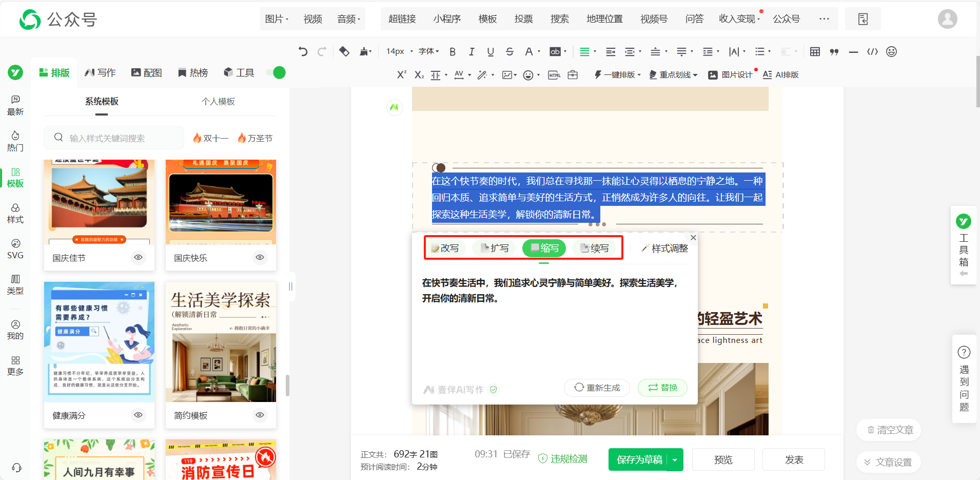Click the HTML insert icon
The image size is (980, 480).
point(554,75)
